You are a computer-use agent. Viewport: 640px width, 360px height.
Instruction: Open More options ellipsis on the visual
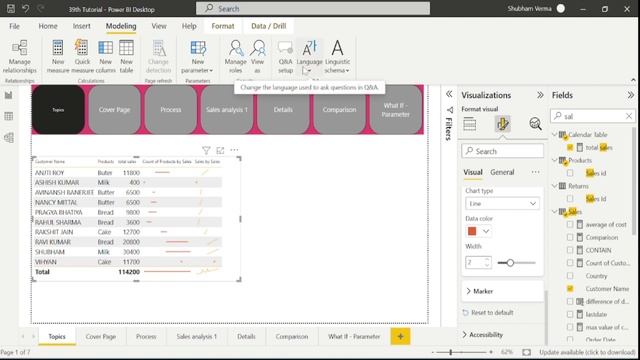click(x=234, y=150)
